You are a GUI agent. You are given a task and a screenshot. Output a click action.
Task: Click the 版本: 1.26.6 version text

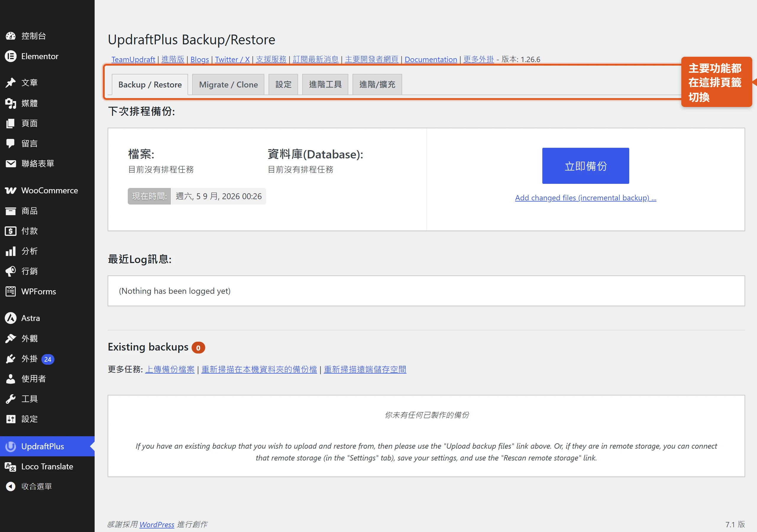(521, 59)
